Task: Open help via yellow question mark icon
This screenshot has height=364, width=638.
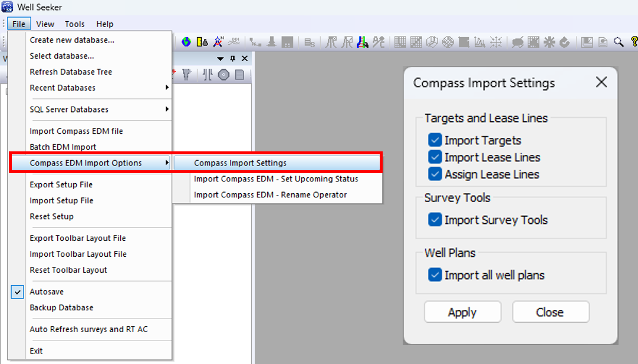Action: (x=634, y=42)
